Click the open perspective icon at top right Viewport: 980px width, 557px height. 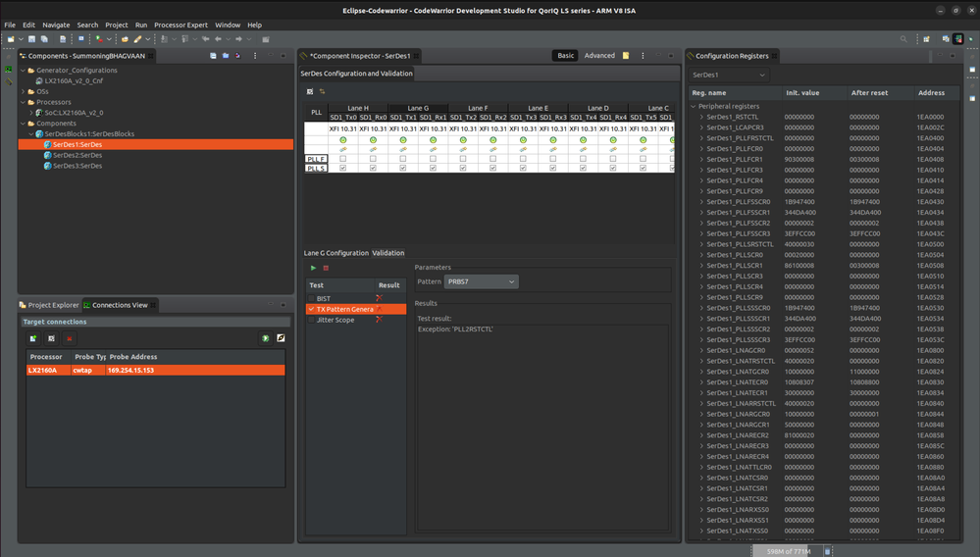click(926, 39)
